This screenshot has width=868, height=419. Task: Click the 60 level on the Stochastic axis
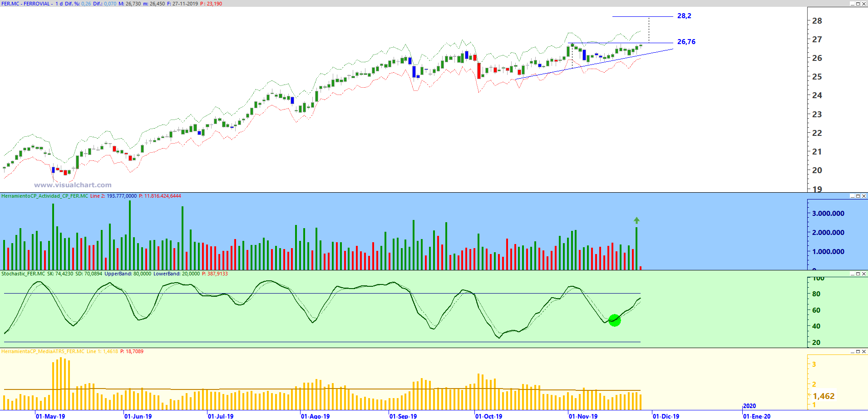pos(816,310)
